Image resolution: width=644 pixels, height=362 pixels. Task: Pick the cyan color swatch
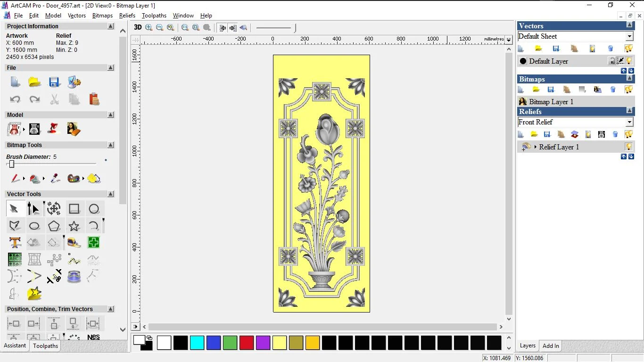click(197, 343)
